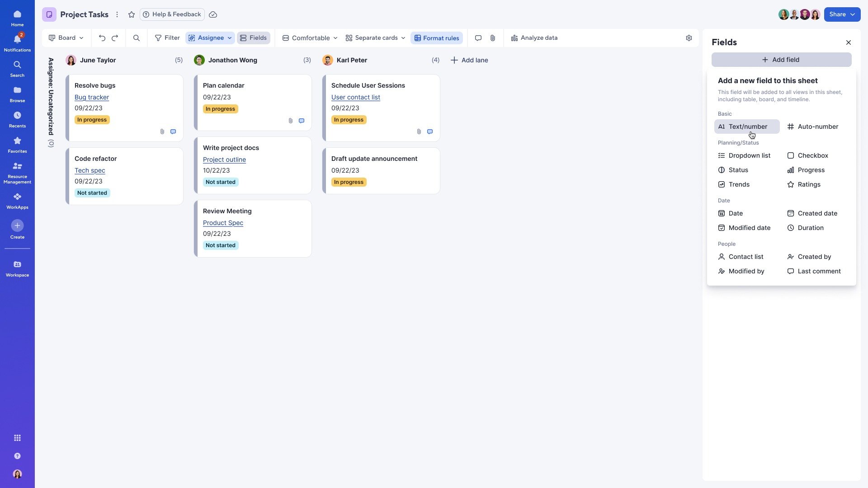Open the Board view dropdown

click(66, 38)
